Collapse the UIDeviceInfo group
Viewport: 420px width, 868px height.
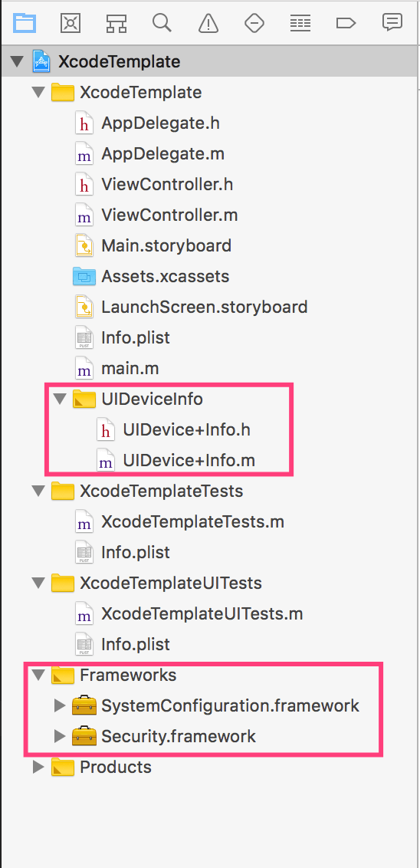pyautogui.click(x=60, y=399)
